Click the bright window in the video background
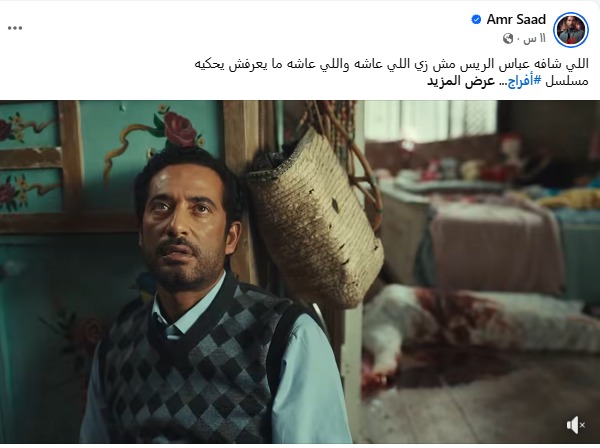The height and width of the screenshot is (448, 600). (x=430, y=119)
